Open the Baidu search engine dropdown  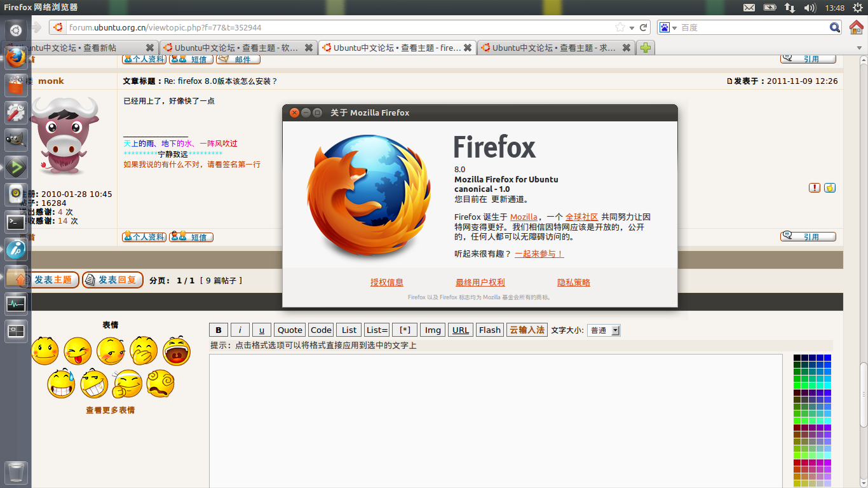tap(675, 28)
